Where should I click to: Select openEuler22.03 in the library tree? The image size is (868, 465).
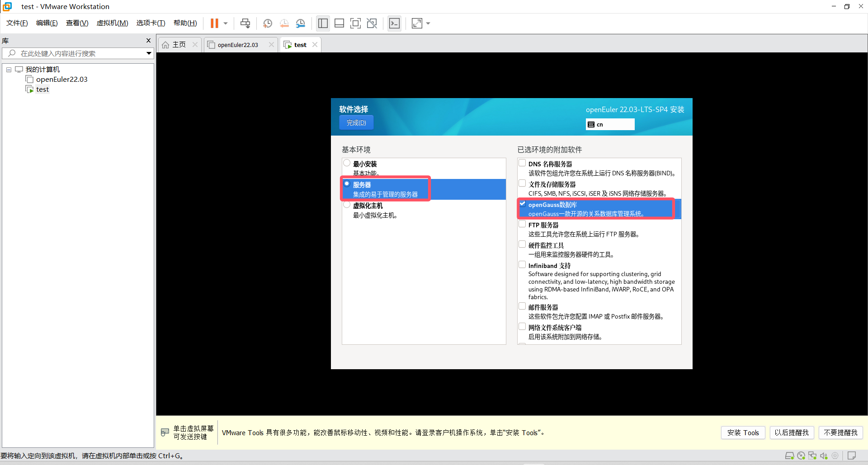point(62,80)
